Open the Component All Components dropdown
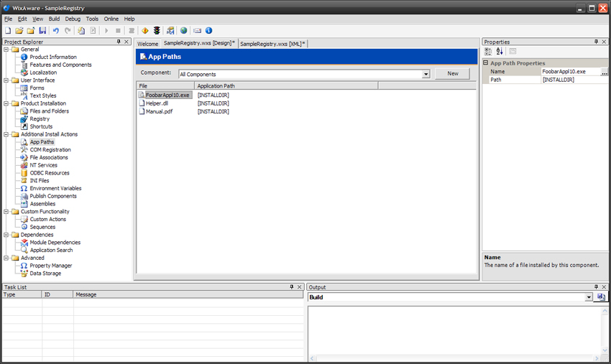 click(426, 74)
